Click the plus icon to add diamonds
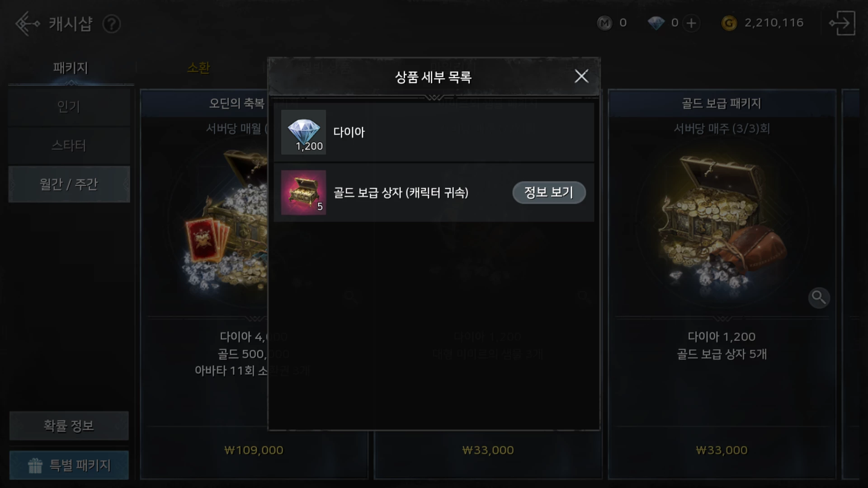The height and width of the screenshot is (488, 868). (x=691, y=23)
